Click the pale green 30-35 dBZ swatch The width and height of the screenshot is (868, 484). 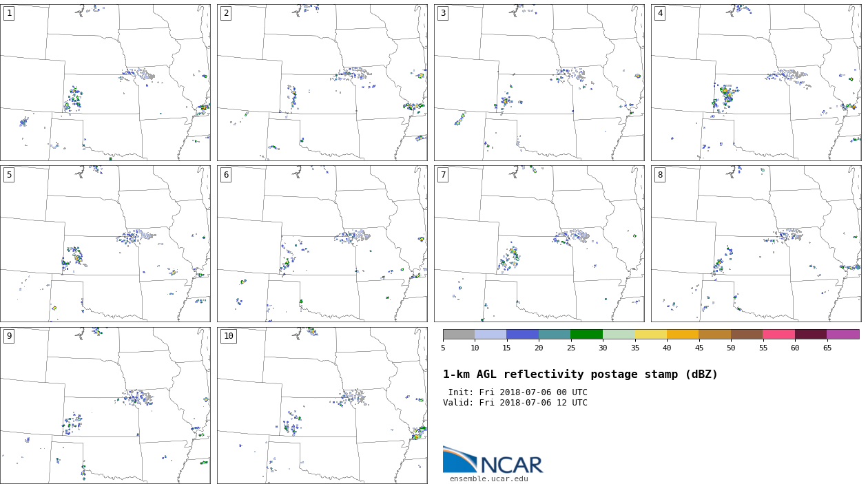[619, 334]
